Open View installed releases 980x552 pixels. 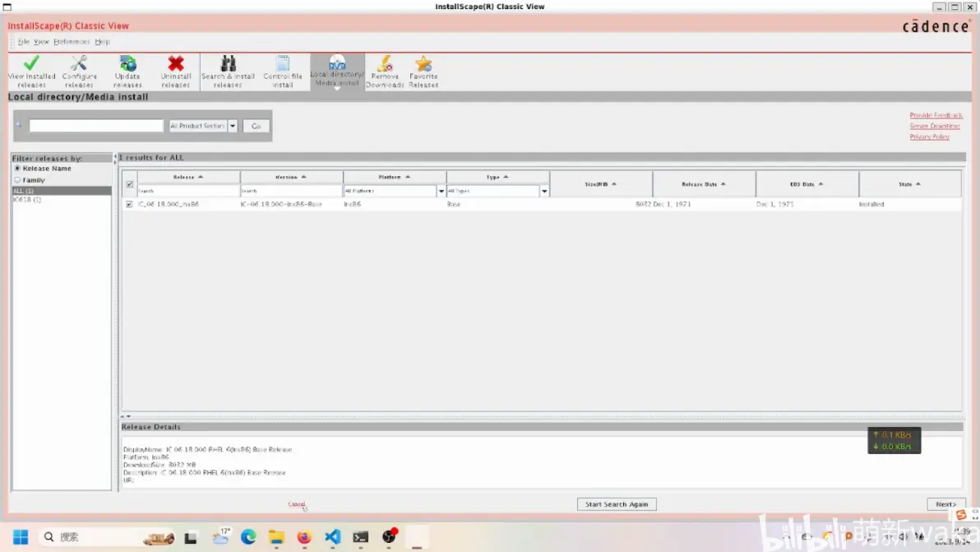click(x=31, y=72)
